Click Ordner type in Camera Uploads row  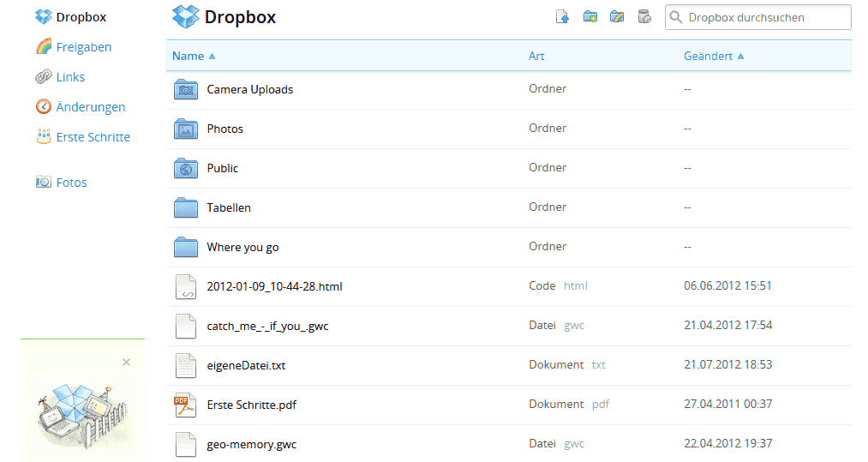pos(548,88)
